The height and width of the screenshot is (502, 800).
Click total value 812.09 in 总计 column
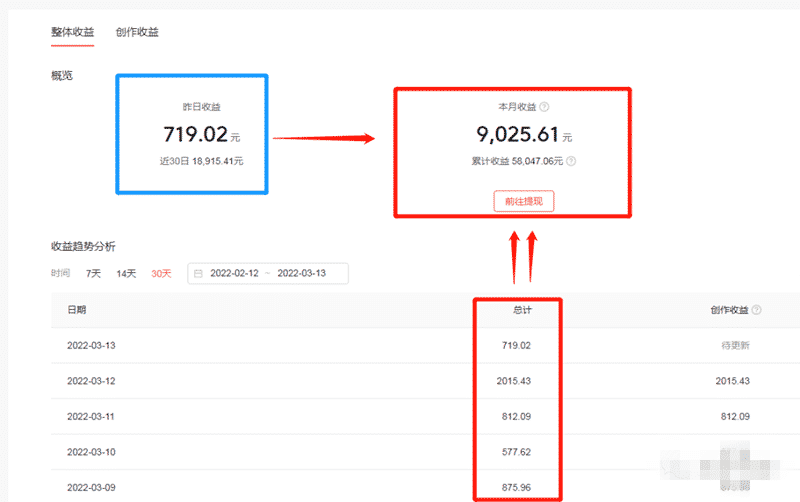click(x=516, y=416)
